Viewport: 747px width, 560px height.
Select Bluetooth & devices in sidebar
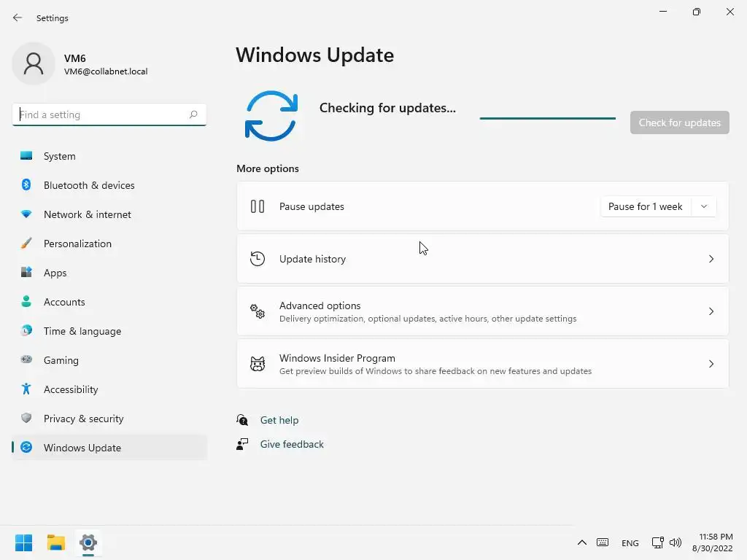pos(109,184)
